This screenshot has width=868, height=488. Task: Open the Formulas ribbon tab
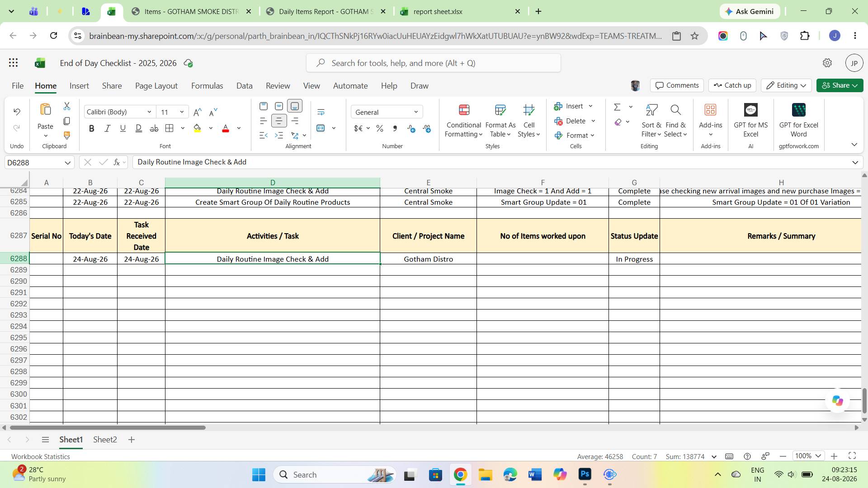point(207,86)
